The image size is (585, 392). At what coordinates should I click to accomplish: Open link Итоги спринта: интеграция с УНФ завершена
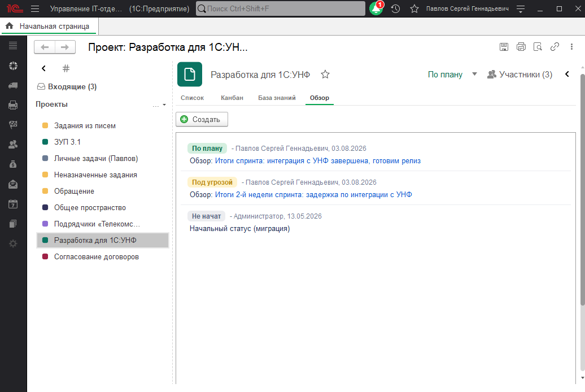point(318,161)
